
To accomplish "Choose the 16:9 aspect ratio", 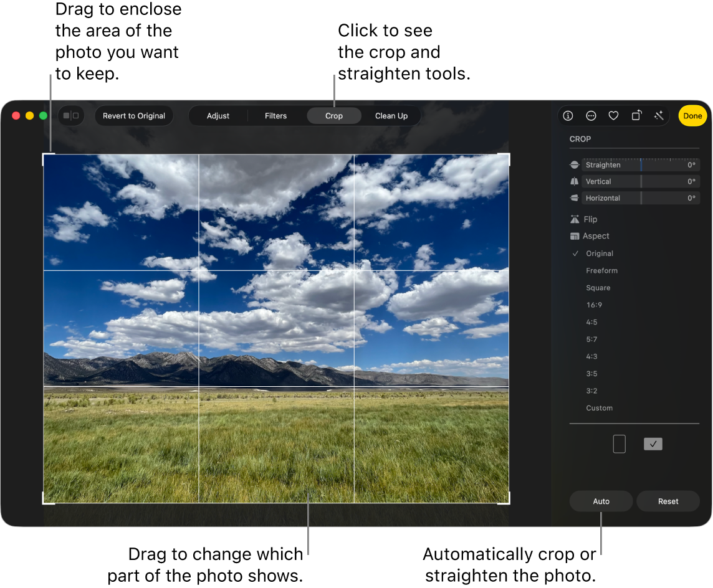I will pyautogui.click(x=594, y=305).
